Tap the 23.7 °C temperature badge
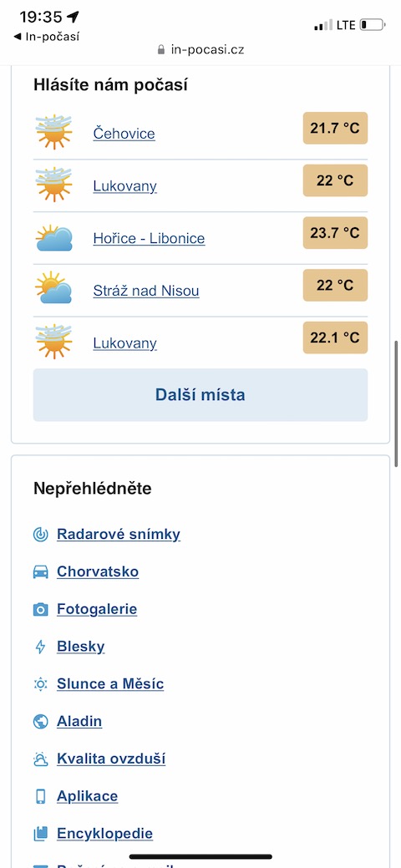 click(335, 233)
